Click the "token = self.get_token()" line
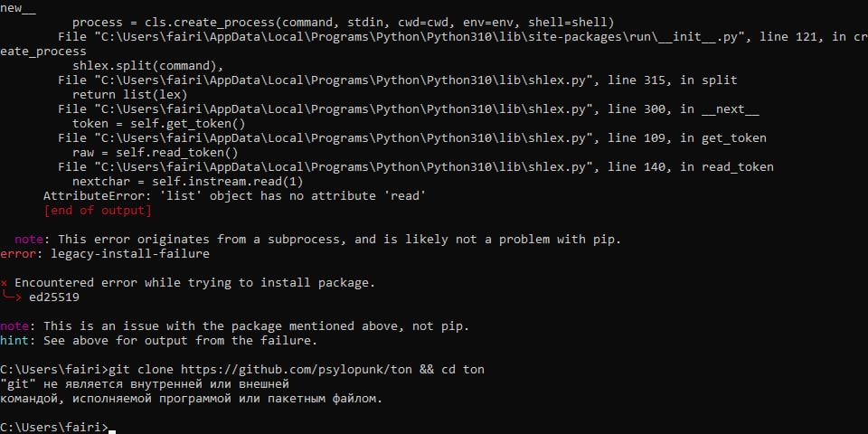This screenshot has width=868, height=434. tap(159, 124)
